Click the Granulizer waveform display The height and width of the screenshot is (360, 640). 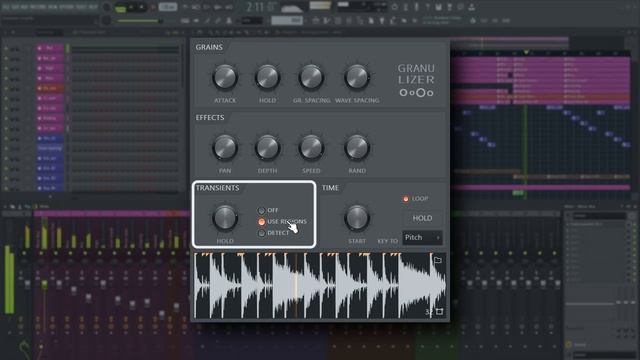pyautogui.click(x=320, y=285)
